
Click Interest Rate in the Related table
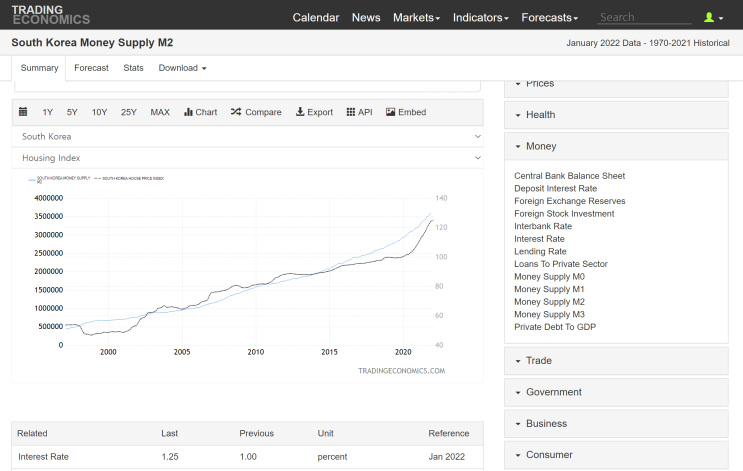pyautogui.click(x=43, y=457)
